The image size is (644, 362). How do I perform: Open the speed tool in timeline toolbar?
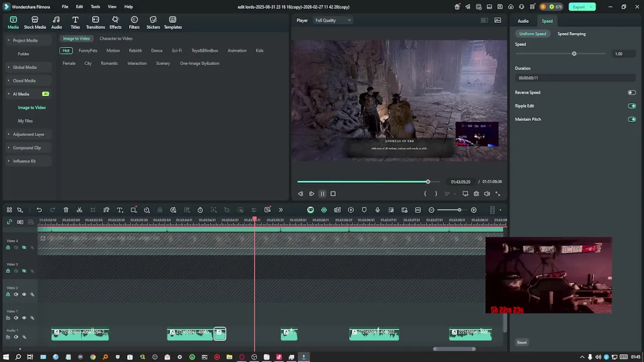[x=147, y=210]
